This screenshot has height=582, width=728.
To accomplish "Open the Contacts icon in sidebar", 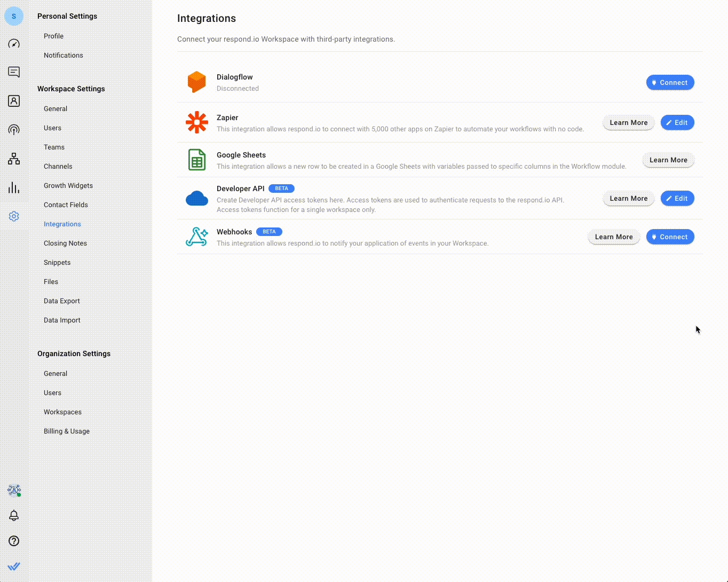I will click(14, 101).
